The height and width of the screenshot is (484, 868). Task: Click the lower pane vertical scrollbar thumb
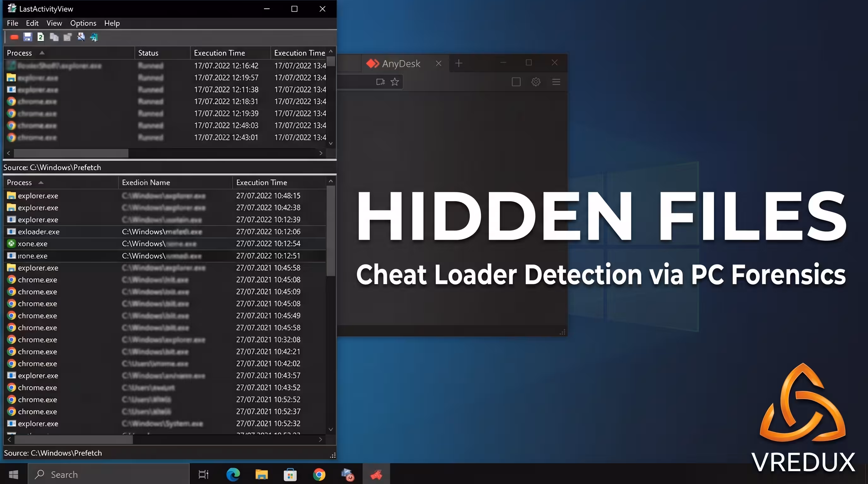click(x=331, y=231)
